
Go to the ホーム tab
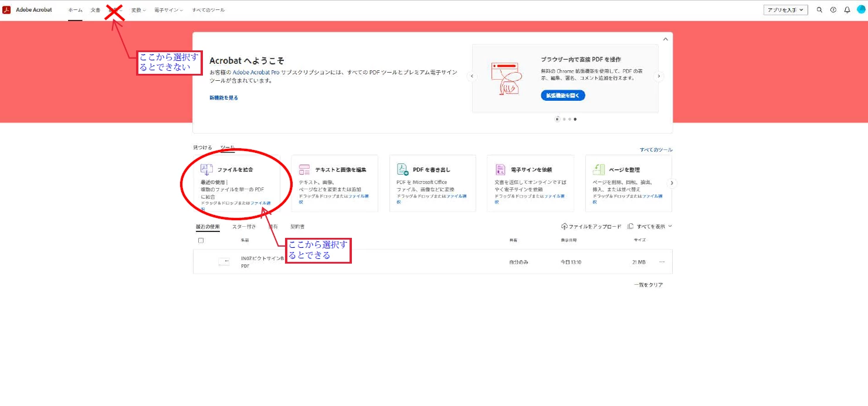[75, 10]
